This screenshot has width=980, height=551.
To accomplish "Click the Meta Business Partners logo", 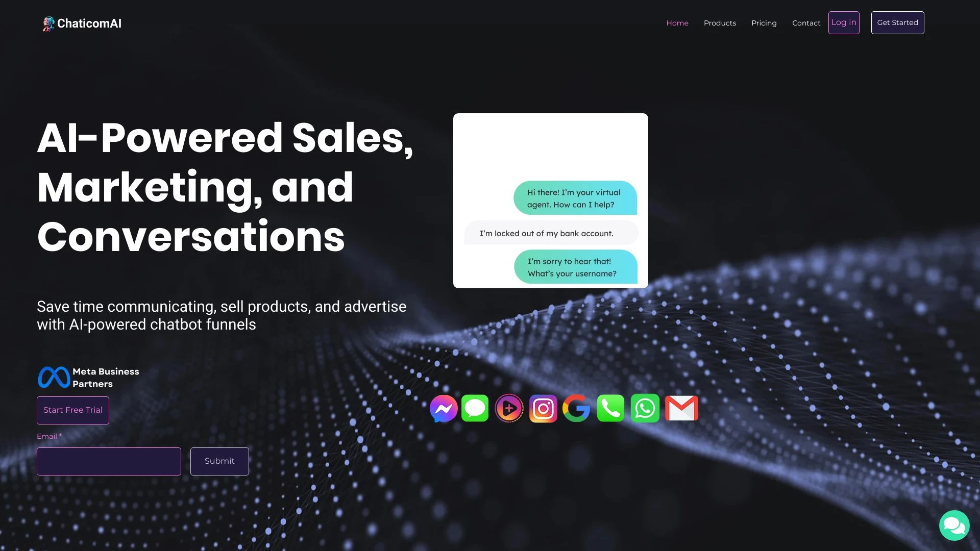I will [x=54, y=377].
